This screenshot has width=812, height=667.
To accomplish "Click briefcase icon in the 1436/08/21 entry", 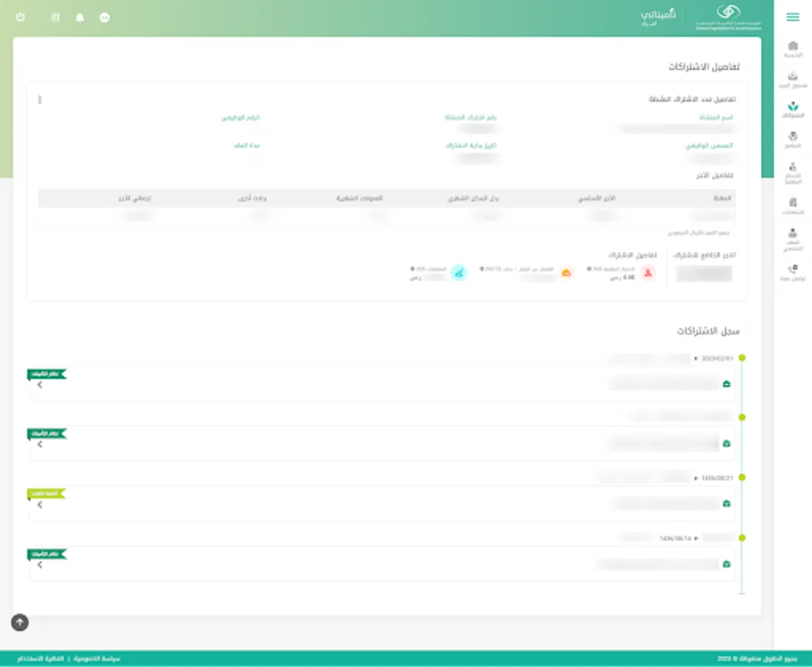I will pyautogui.click(x=727, y=503).
